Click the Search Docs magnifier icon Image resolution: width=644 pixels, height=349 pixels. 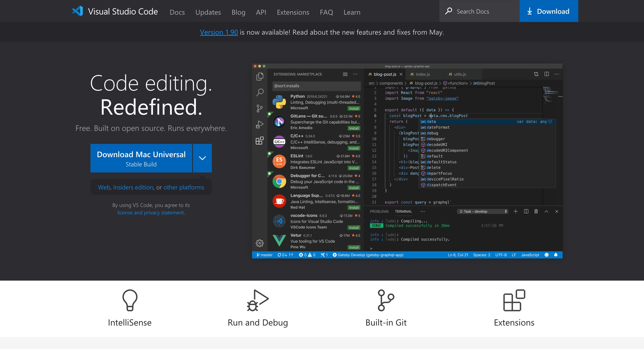pyautogui.click(x=449, y=11)
